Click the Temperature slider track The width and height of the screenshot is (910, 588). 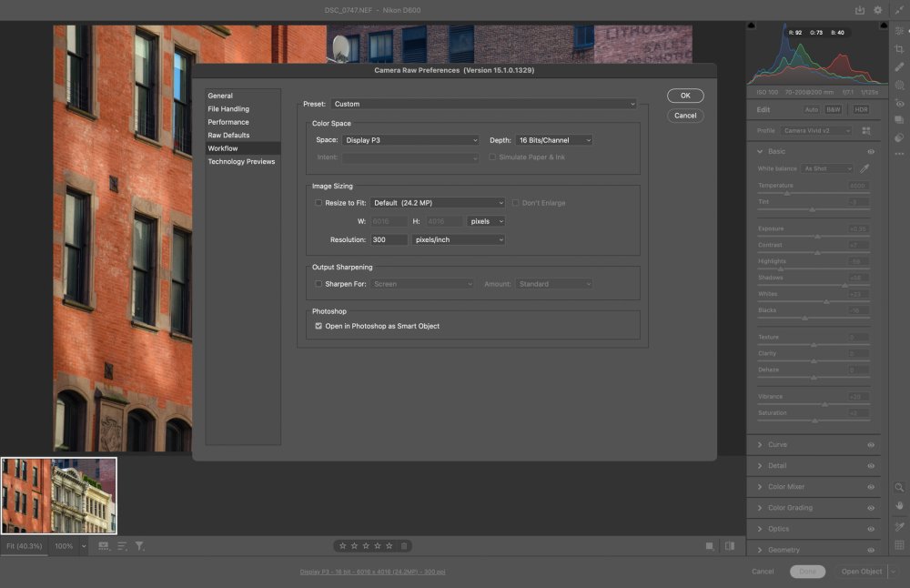tap(814, 193)
